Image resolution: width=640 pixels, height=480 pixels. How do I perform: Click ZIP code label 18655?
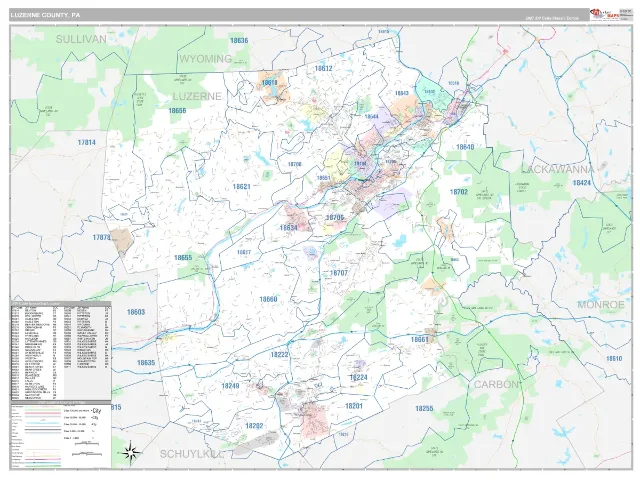click(x=183, y=258)
